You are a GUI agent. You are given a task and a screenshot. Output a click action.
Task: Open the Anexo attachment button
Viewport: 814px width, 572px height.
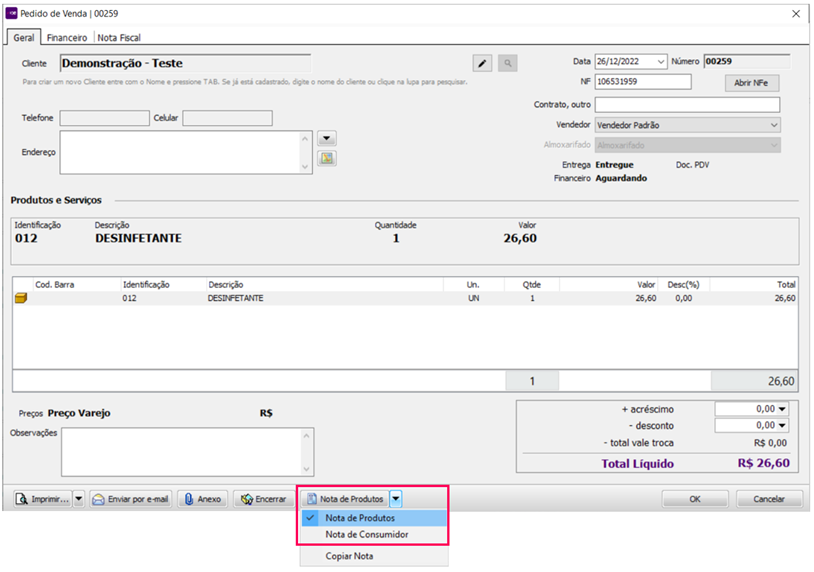coord(202,499)
